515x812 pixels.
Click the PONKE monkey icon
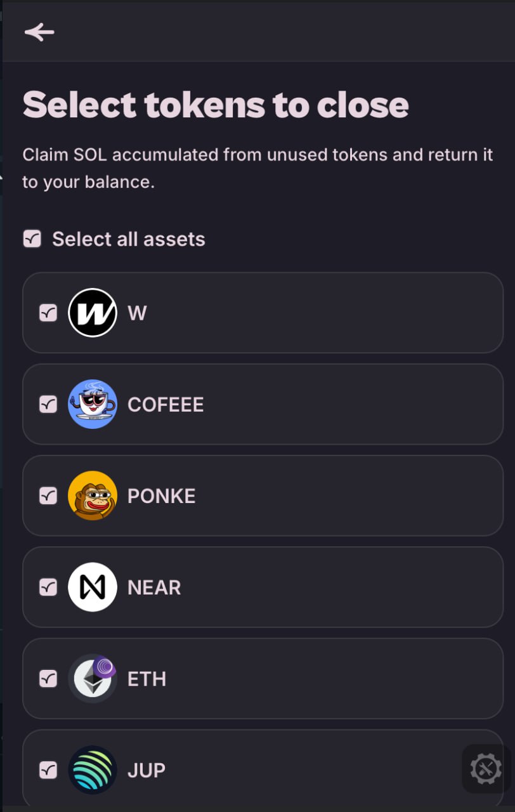pos(93,495)
